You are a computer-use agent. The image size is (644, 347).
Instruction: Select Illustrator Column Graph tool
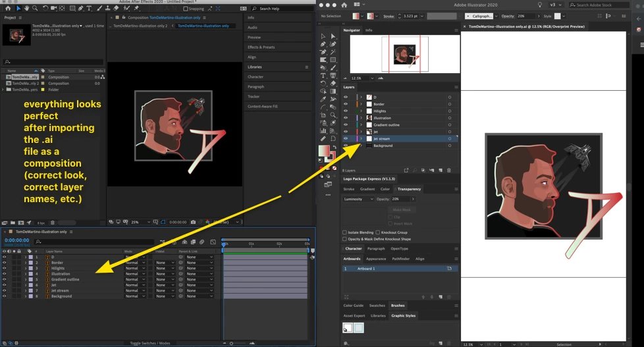pyautogui.click(x=323, y=130)
